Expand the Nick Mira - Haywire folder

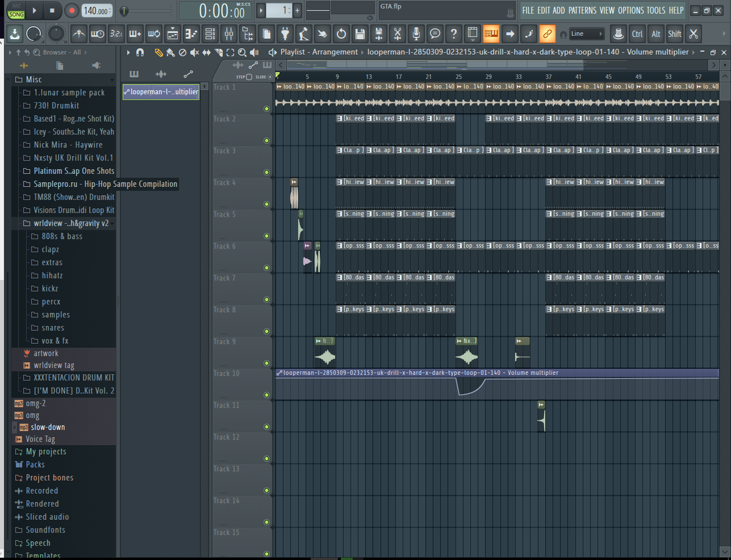click(68, 145)
